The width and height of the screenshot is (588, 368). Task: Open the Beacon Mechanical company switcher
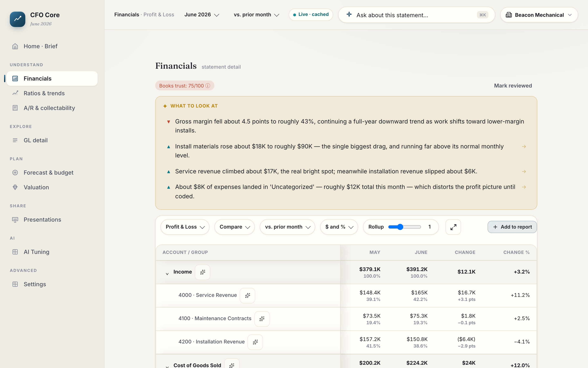(539, 15)
